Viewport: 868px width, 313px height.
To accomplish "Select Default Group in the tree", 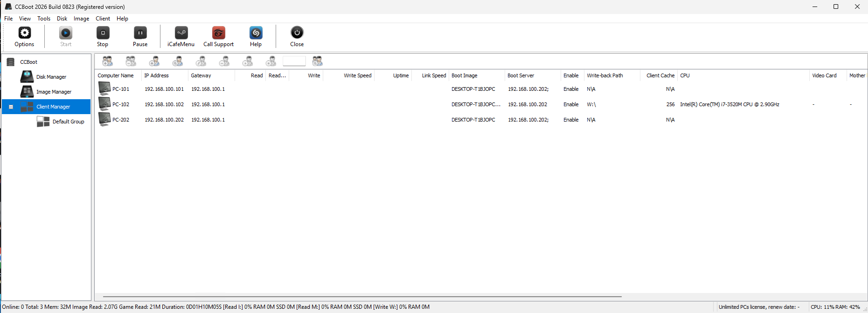I will pyautogui.click(x=68, y=122).
